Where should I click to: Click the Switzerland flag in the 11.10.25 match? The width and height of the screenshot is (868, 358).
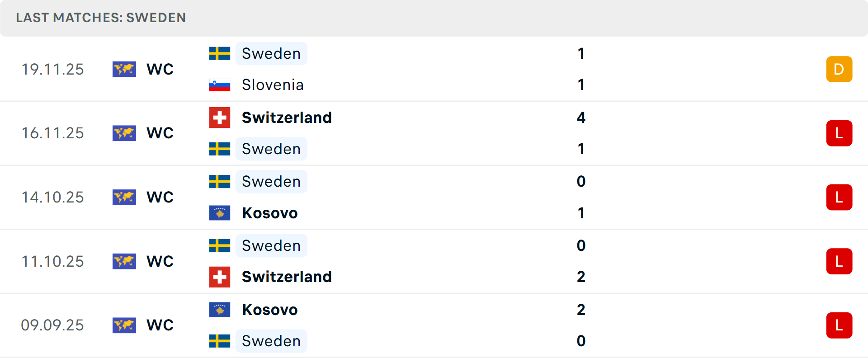220,277
